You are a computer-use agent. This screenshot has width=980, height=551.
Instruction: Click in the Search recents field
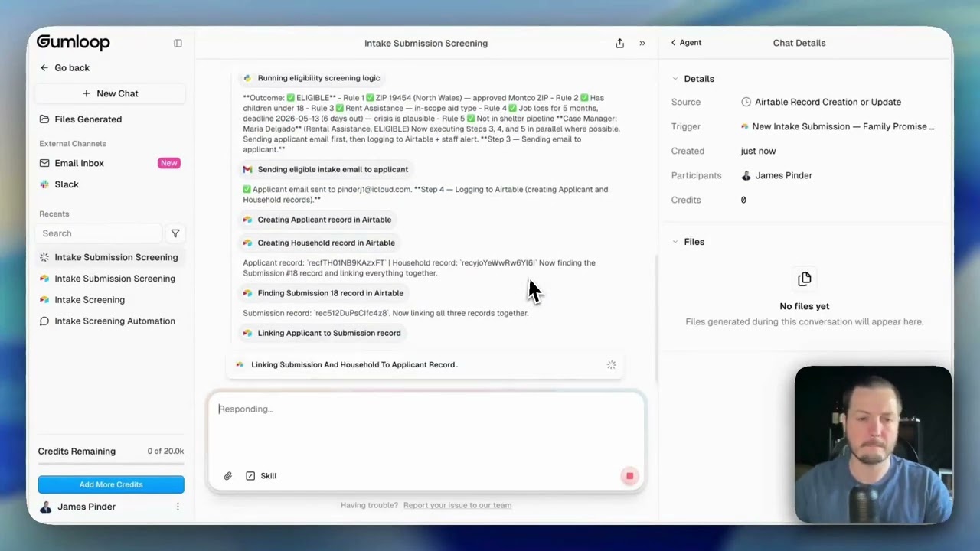(x=99, y=233)
